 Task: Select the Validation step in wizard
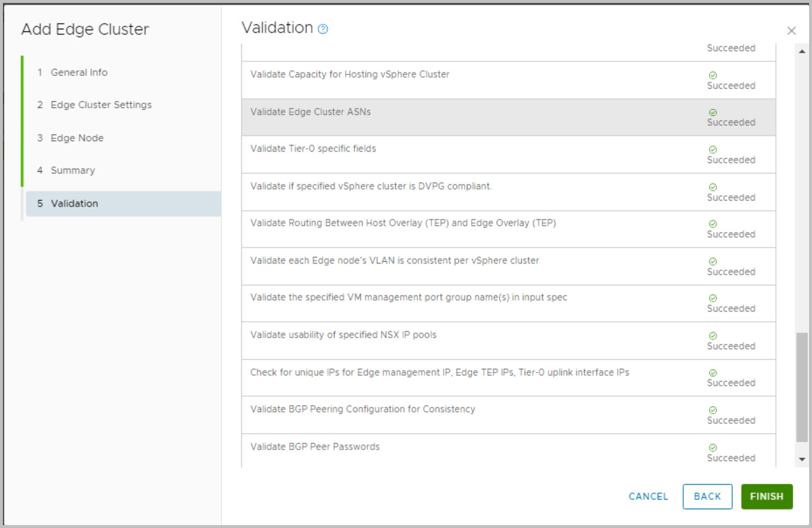coord(74,203)
